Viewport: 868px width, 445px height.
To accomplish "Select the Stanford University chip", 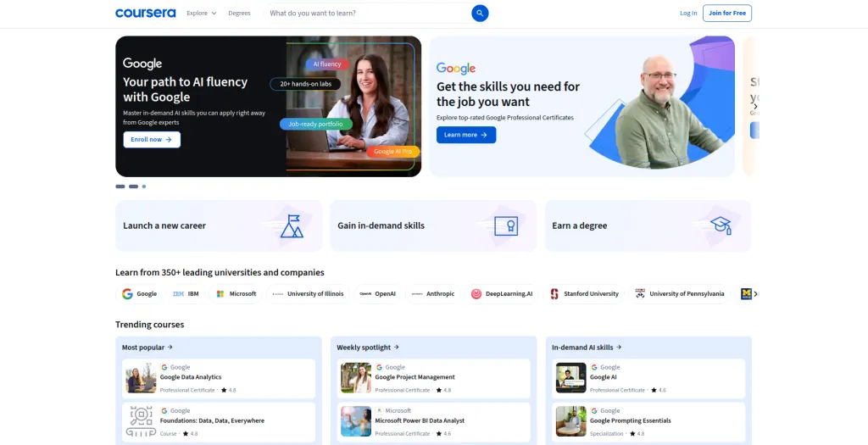I will click(x=584, y=294).
